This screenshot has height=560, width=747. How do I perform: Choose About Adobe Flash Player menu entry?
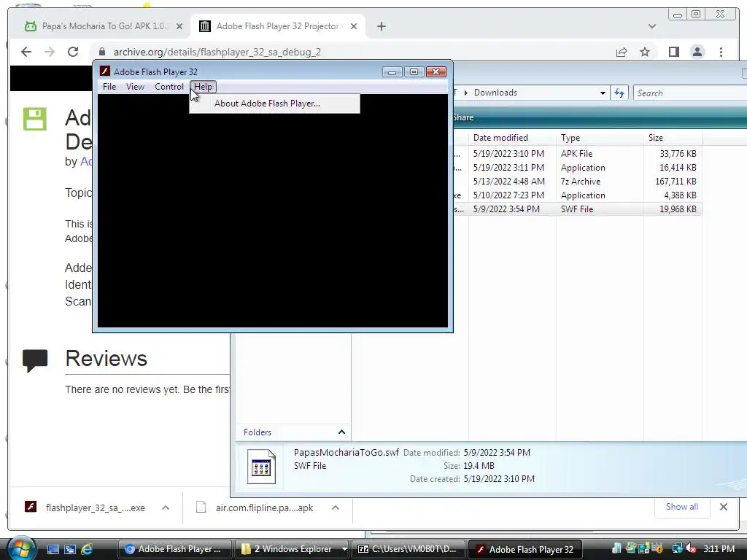[x=274, y=104]
